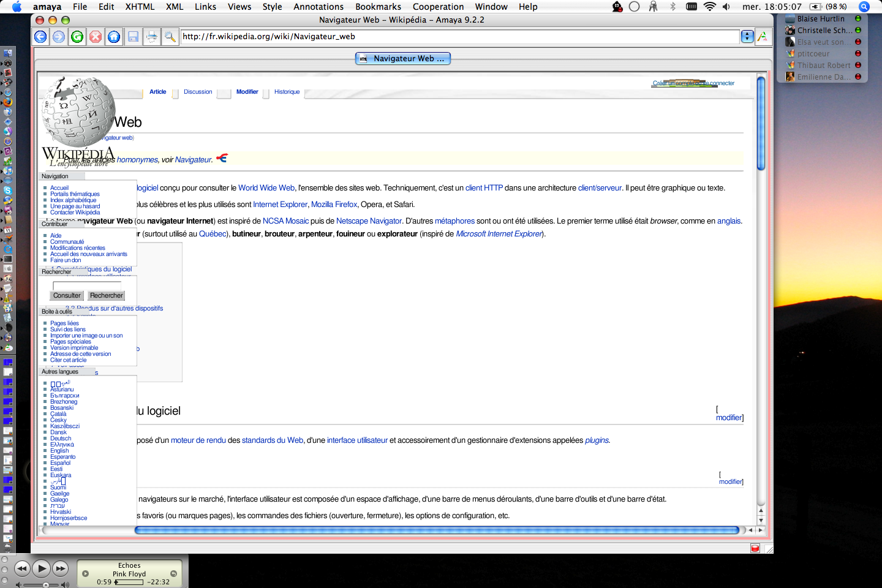Go to the home page icon
The width and height of the screenshot is (882, 588).
tap(114, 37)
